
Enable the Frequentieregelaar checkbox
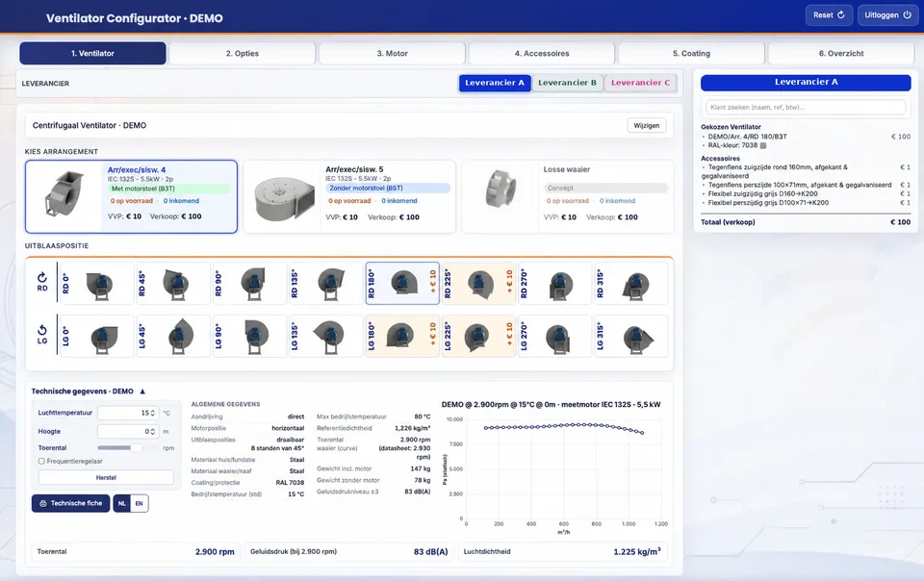tap(41, 462)
